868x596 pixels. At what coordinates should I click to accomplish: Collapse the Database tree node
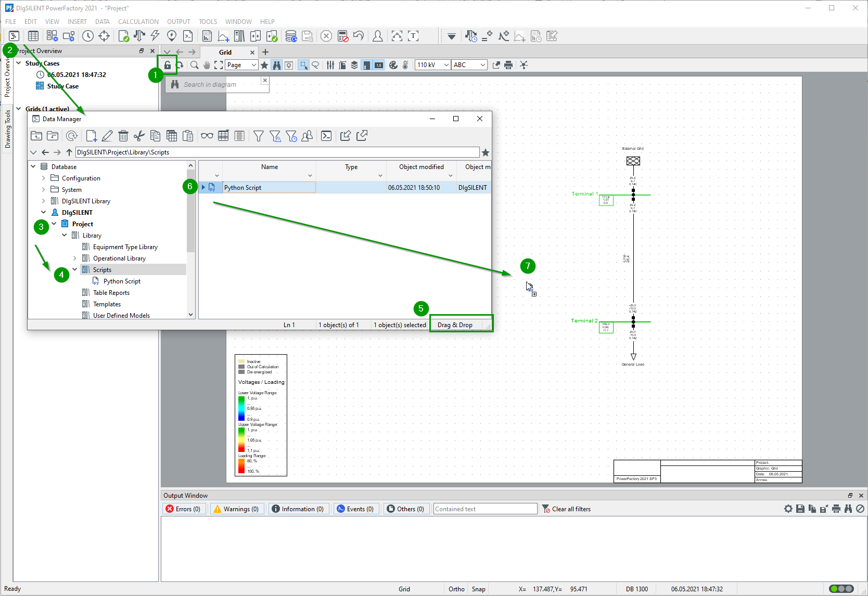[x=33, y=166]
